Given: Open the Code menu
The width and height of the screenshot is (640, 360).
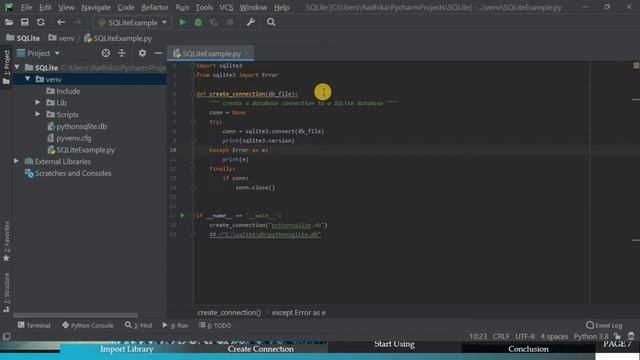Looking at the screenshot, I should coord(126,7).
